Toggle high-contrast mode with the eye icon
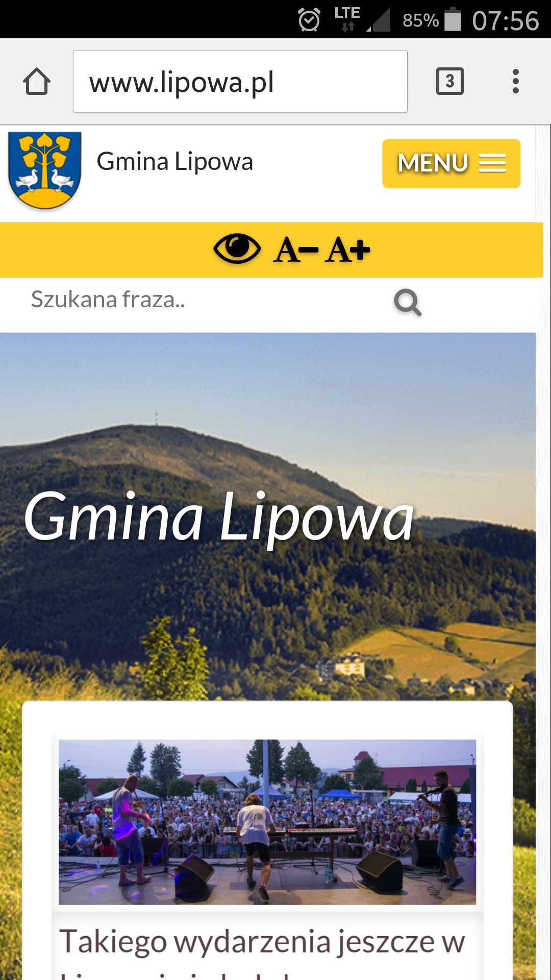Screen dimensions: 551x980 pyautogui.click(x=237, y=249)
